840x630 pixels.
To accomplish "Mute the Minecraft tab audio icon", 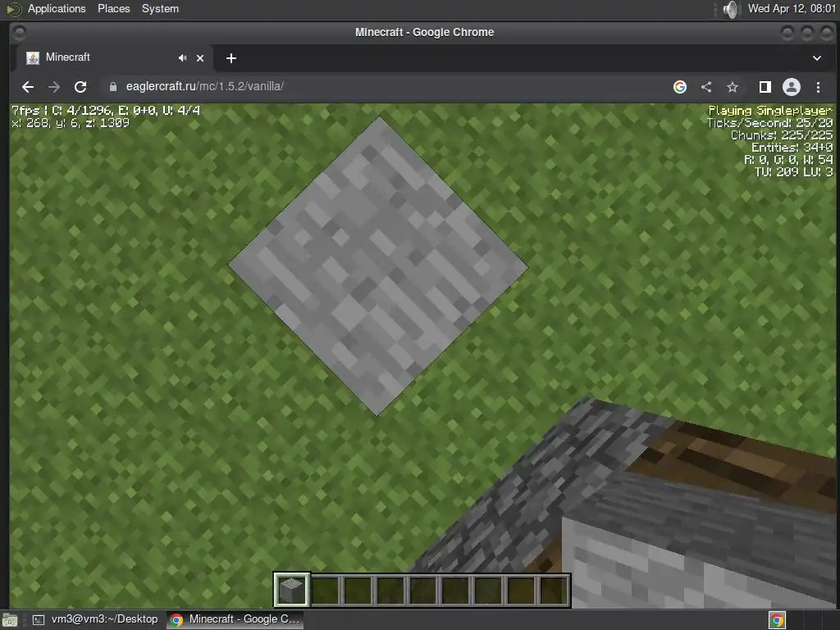I will point(182,58).
